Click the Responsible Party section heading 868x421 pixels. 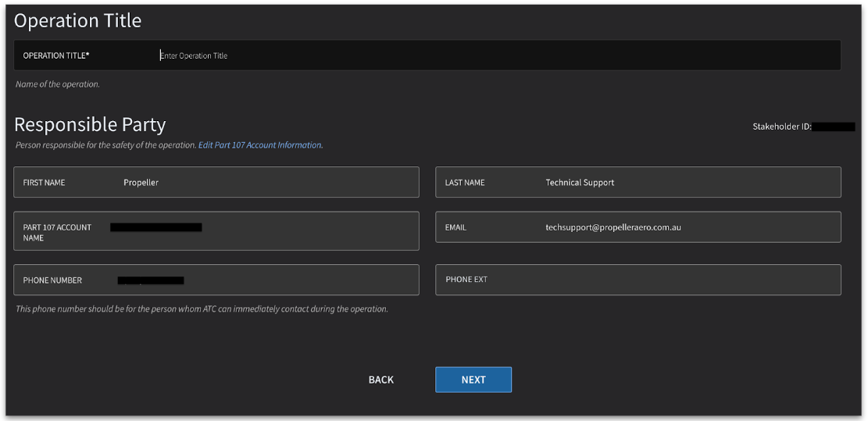coord(90,125)
